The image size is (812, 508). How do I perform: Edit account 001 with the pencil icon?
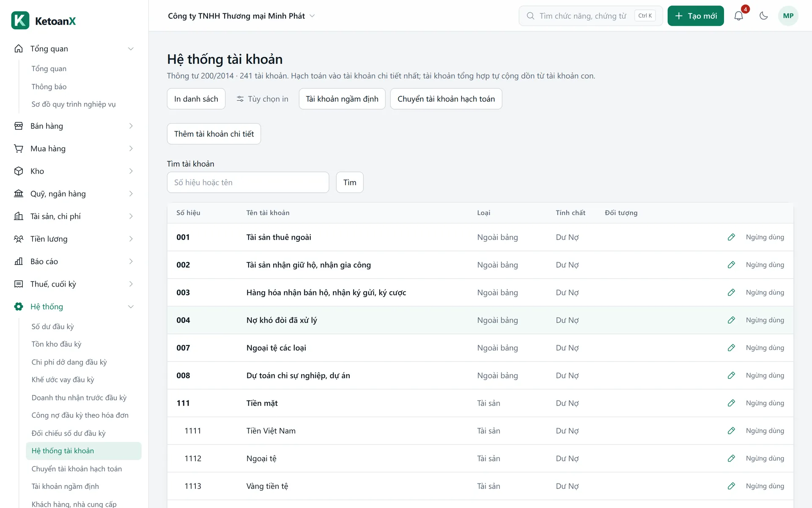[731, 237]
